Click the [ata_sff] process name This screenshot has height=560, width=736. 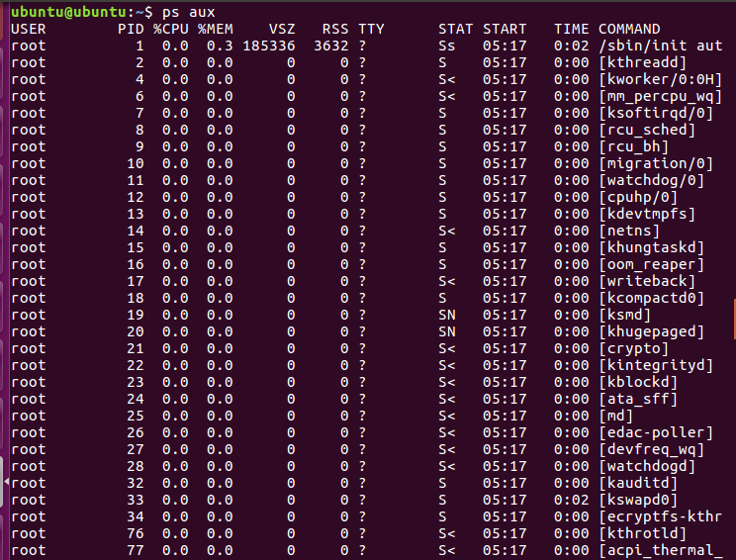click(x=638, y=399)
